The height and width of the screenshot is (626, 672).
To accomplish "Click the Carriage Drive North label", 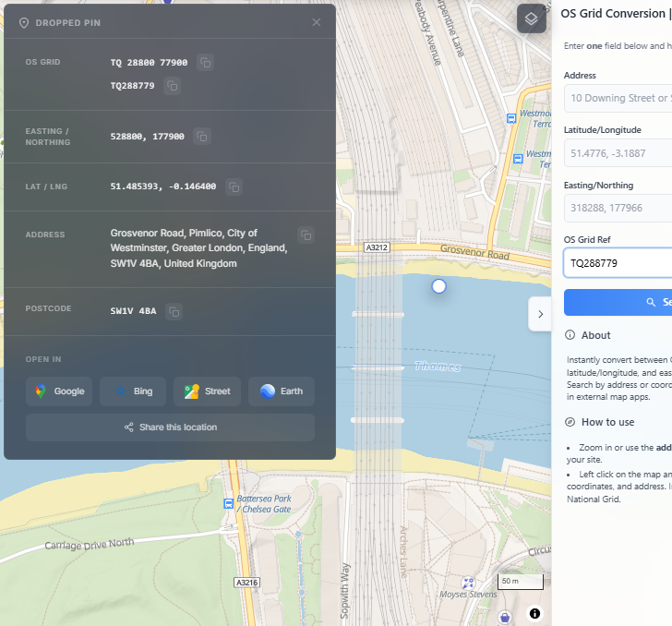I will pos(90,544).
